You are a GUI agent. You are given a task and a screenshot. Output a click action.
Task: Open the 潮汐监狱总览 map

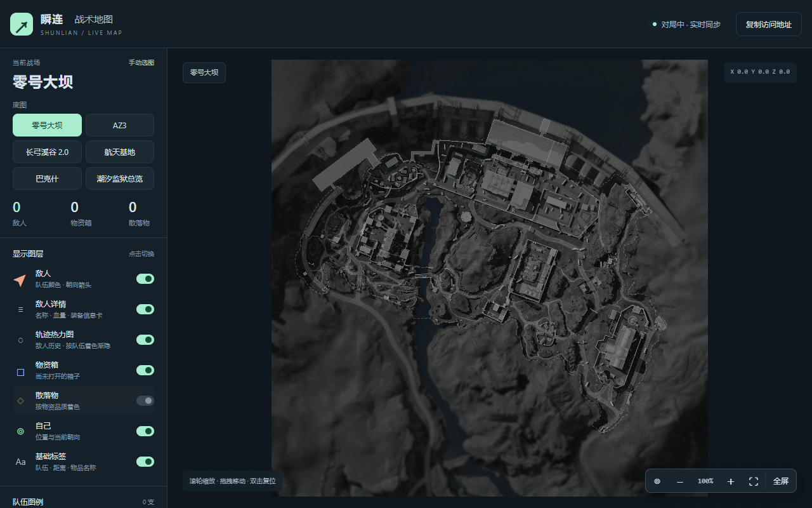pyautogui.click(x=120, y=178)
